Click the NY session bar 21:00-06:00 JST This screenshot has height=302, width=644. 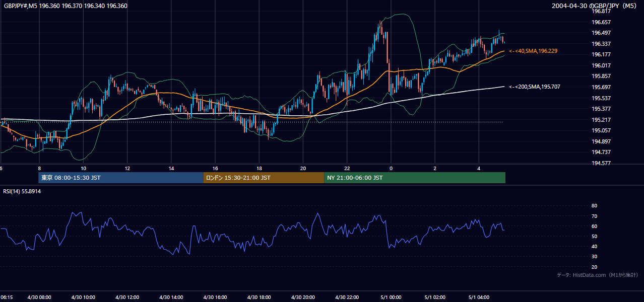click(415, 178)
